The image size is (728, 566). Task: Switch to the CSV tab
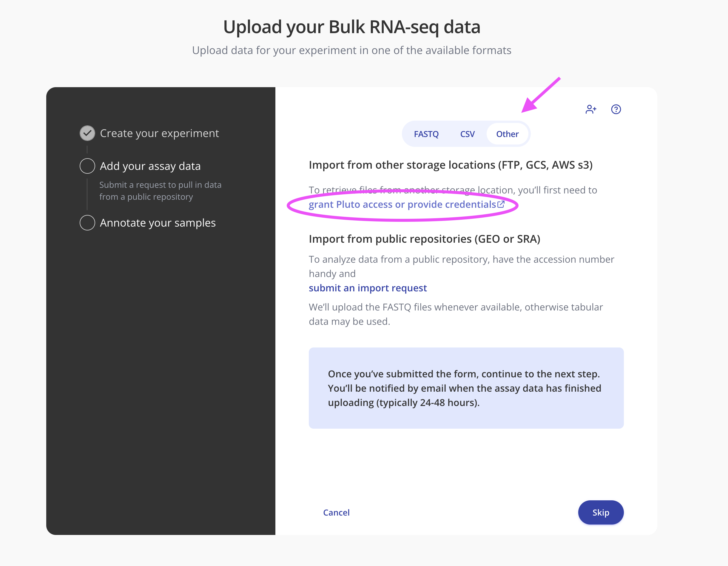[467, 134]
